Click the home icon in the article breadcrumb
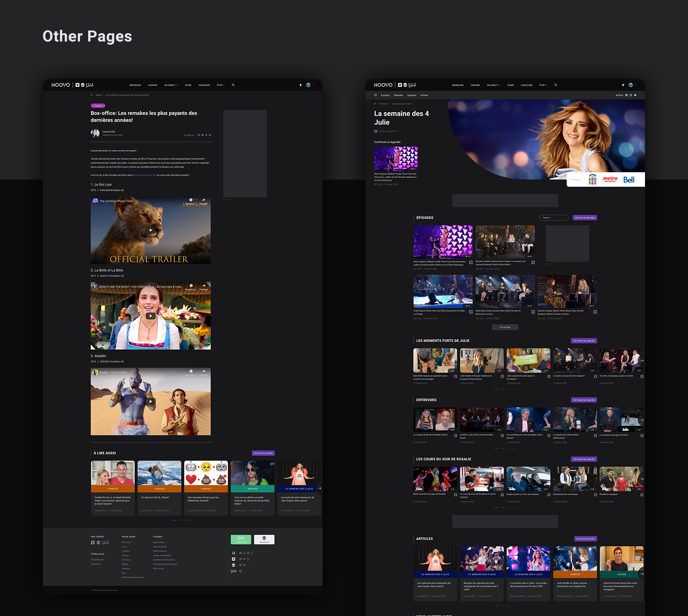Screen dimensions: 688x616 coord(92,95)
